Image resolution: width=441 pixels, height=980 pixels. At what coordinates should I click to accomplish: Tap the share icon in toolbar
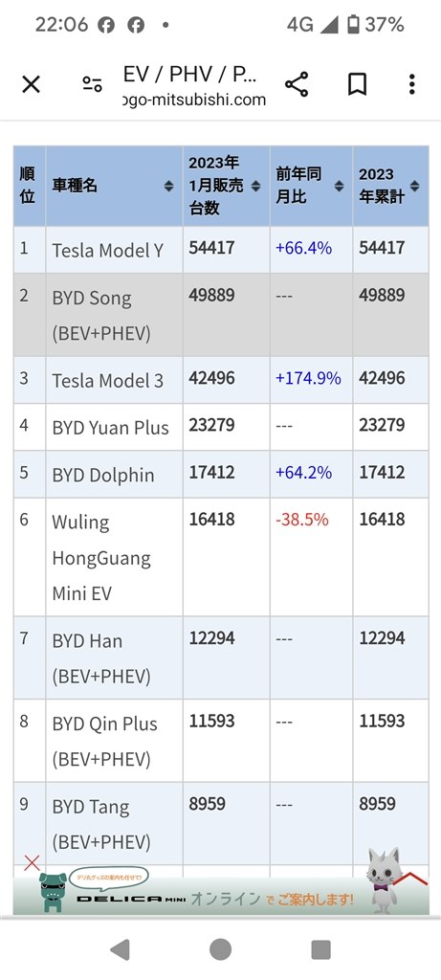tap(297, 84)
